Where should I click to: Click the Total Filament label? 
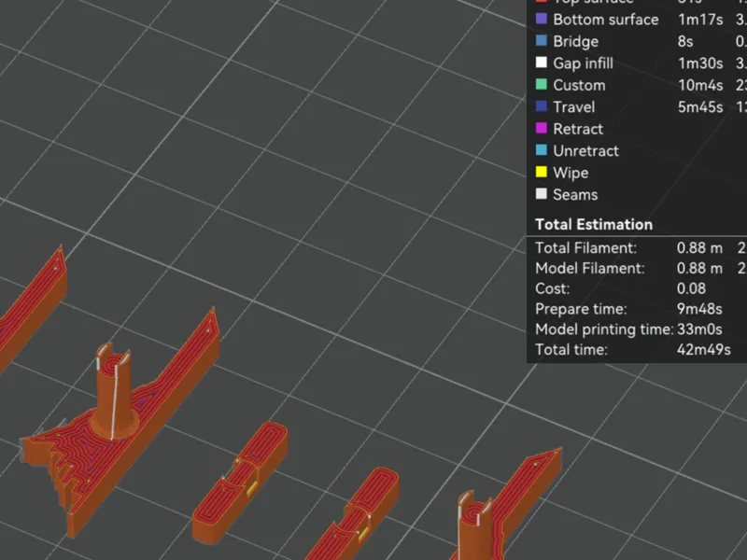pos(585,248)
